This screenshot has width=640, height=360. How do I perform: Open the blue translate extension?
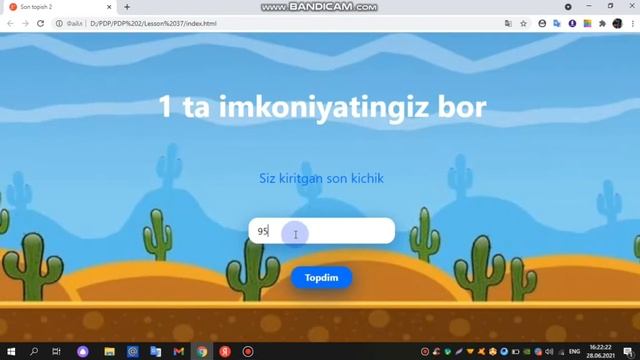(x=557, y=24)
